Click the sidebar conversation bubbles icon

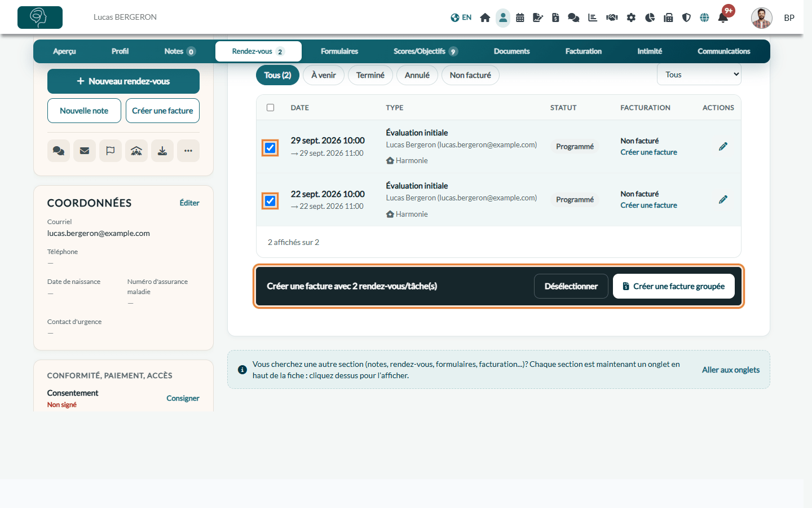(x=59, y=151)
